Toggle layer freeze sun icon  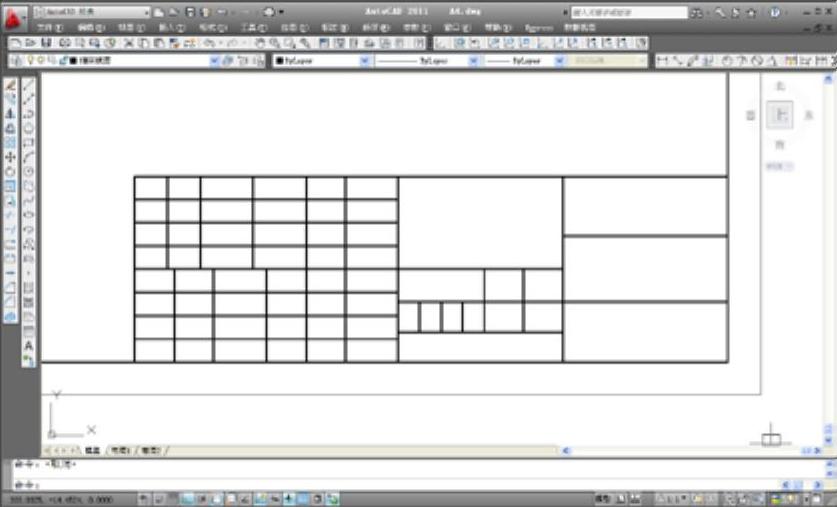41,61
